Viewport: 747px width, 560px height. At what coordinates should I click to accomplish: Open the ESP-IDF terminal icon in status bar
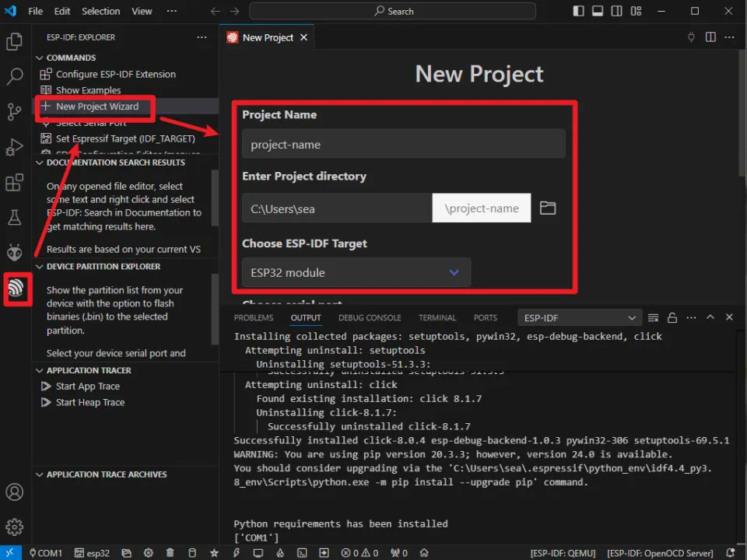point(302,553)
